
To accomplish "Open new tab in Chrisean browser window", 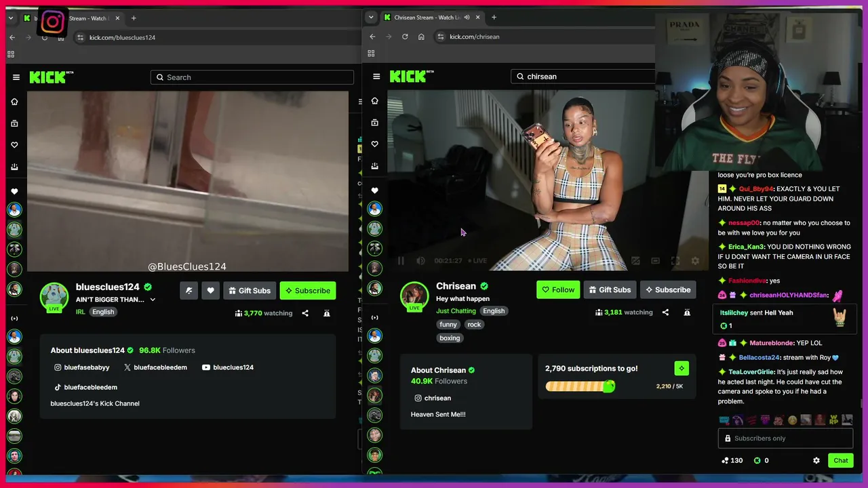I will pyautogui.click(x=494, y=18).
